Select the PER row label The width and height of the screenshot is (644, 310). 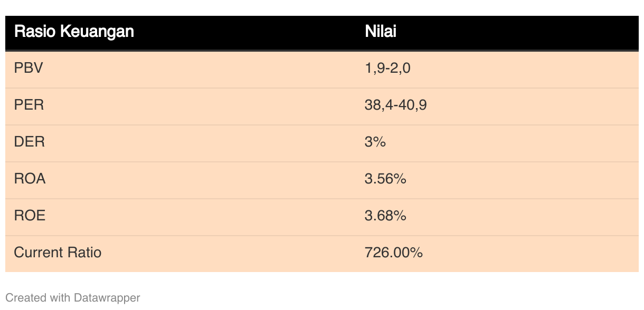point(29,105)
